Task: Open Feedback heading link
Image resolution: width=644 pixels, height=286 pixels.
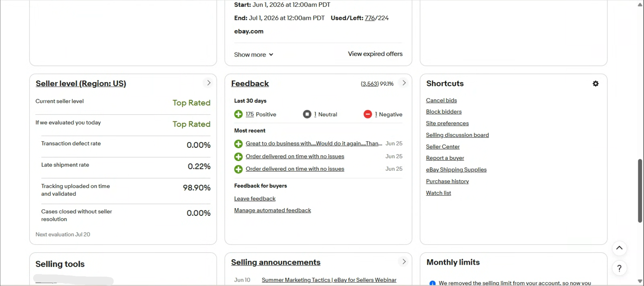Action: tap(250, 84)
